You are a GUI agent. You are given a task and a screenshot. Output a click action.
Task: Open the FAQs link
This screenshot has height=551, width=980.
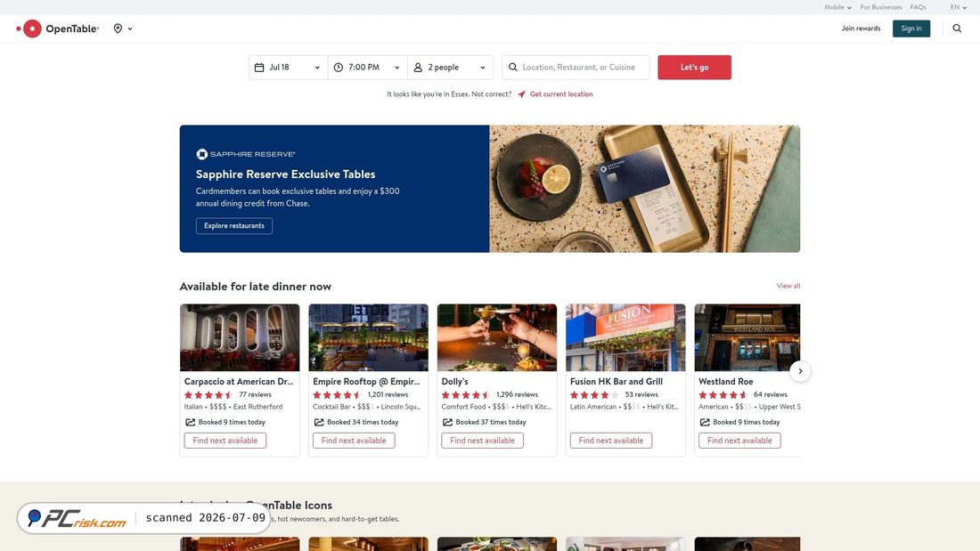pyautogui.click(x=919, y=7)
